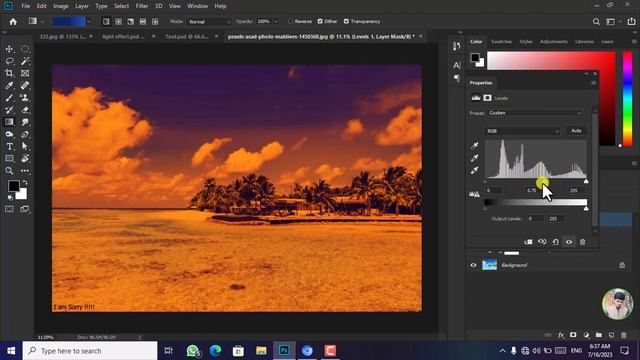The width and height of the screenshot is (640, 360).
Task: Select the Clone Stamp tool
Action: [25, 98]
